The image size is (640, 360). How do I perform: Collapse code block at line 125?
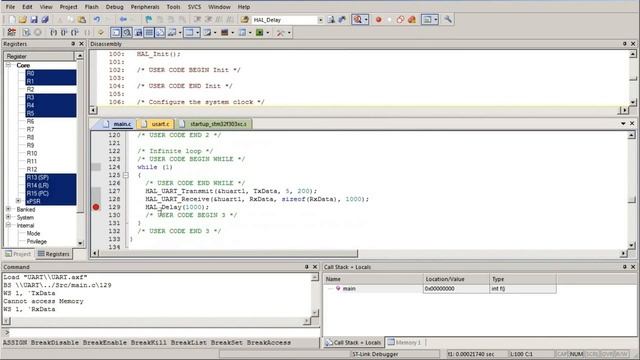[x=126, y=175]
